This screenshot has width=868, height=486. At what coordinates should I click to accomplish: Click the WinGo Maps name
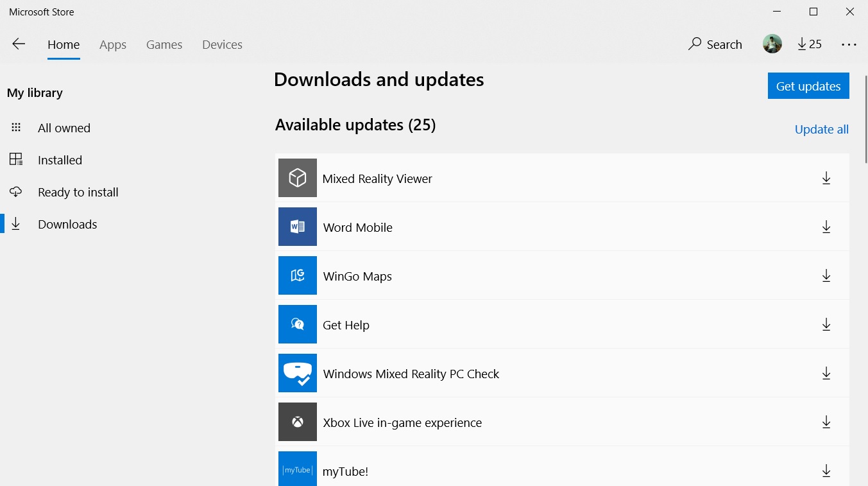(x=357, y=277)
